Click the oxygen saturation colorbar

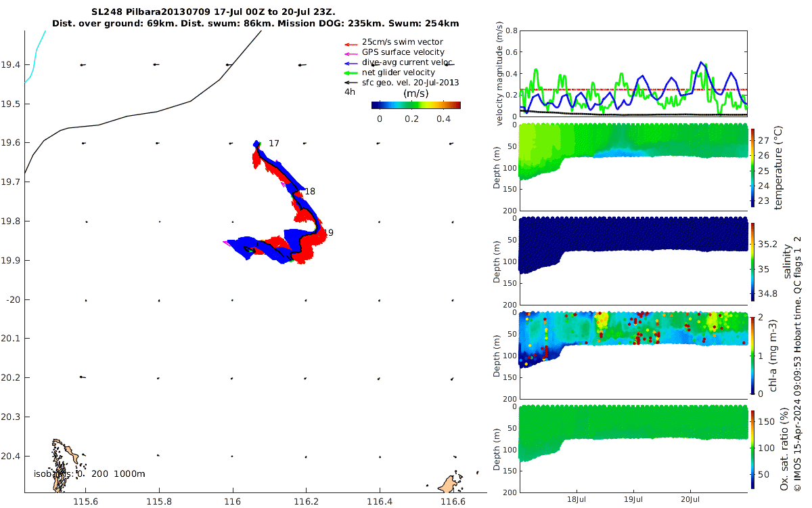point(753,448)
